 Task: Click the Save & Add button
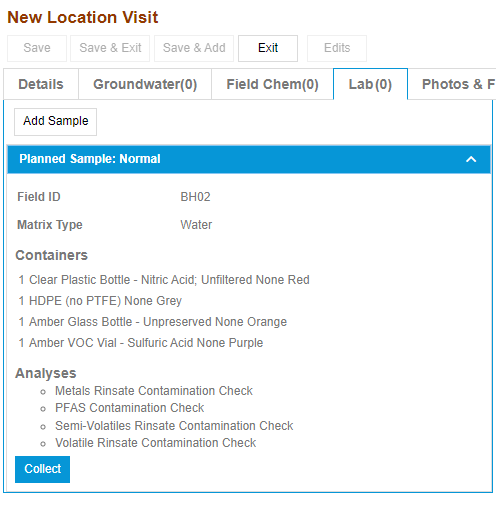coord(194,48)
